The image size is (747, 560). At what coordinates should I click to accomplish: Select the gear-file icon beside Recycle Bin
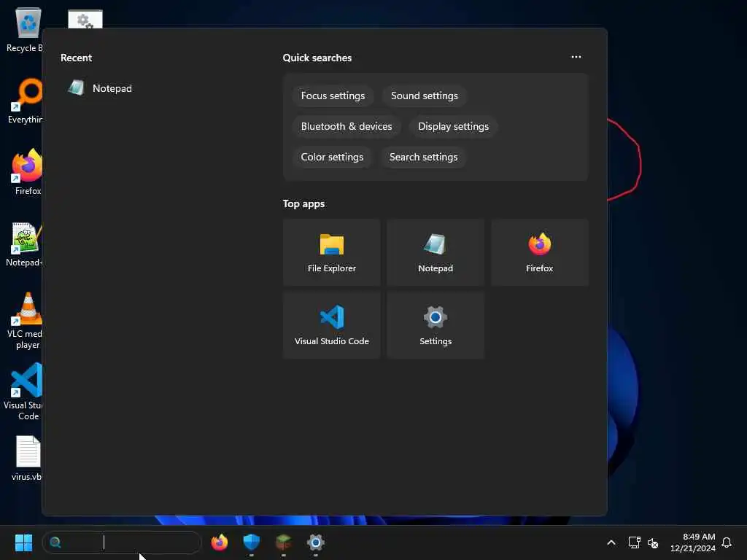(85, 19)
